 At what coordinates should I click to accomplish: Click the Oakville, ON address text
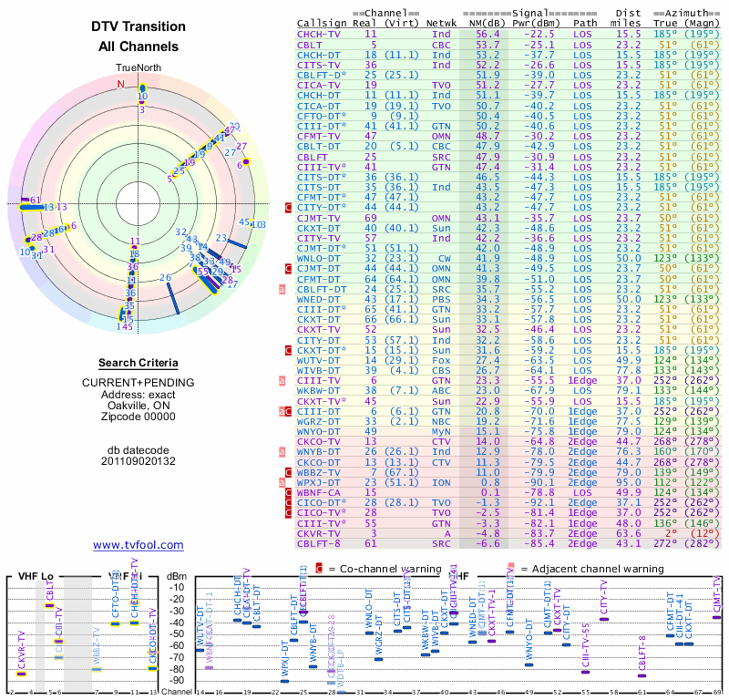pyautogui.click(x=139, y=406)
